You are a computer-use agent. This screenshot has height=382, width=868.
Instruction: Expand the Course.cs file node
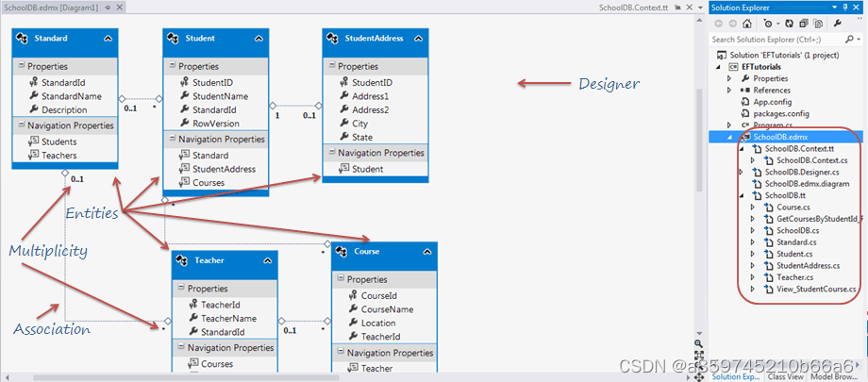(752, 208)
